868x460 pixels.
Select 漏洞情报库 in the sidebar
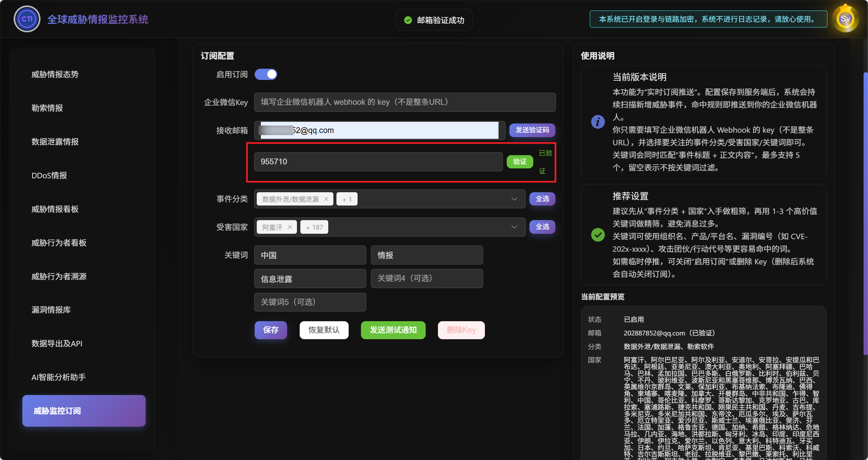point(51,310)
